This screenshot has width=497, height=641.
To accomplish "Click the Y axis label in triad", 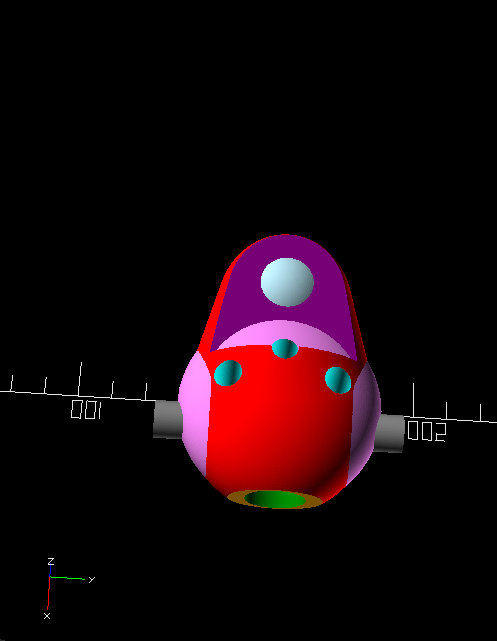I will click(92, 579).
